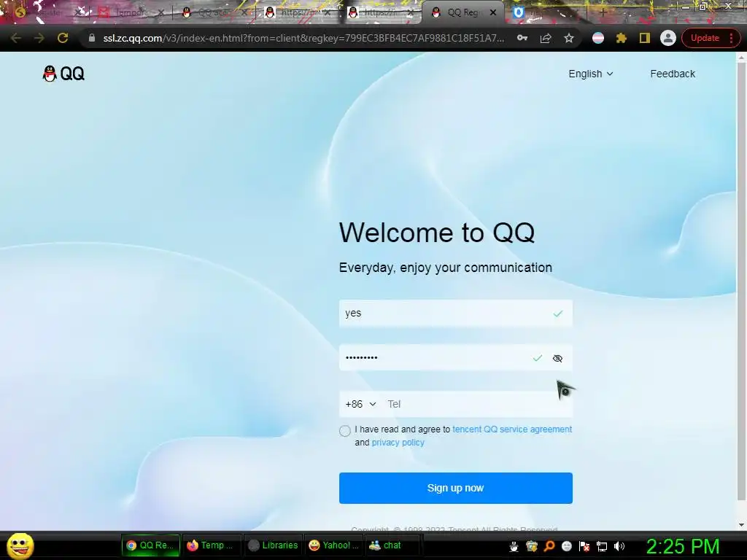Click the action center flag tray icon
The height and width of the screenshot is (560, 747).
tap(584, 547)
